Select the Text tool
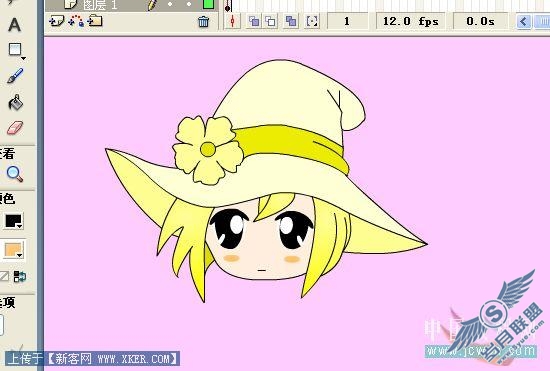Image resolution: width=550 pixels, height=371 pixels. coord(14,25)
